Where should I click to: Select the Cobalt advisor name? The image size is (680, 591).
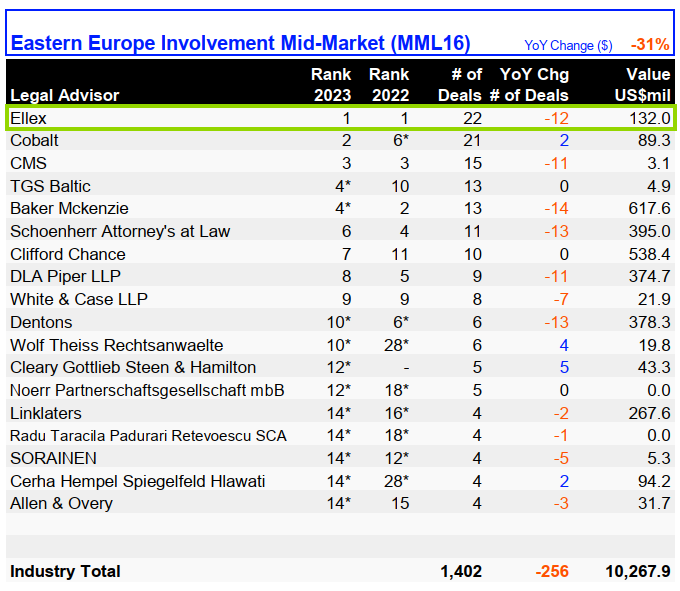[x=34, y=140]
